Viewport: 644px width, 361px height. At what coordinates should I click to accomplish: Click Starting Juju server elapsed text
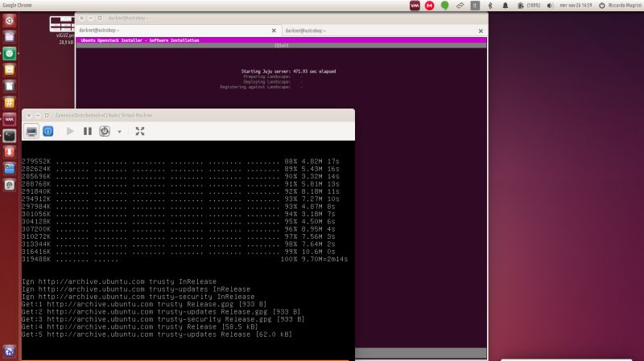coord(288,72)
